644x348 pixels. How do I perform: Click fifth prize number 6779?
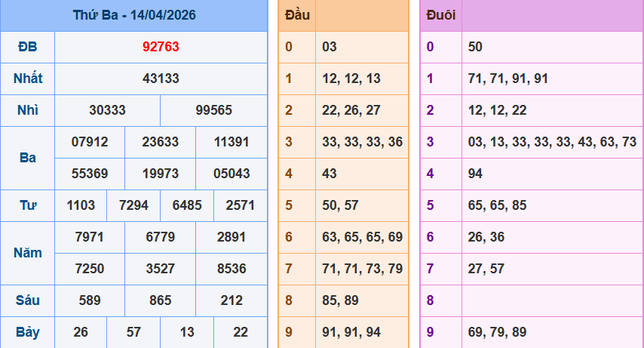coord(160,237)
